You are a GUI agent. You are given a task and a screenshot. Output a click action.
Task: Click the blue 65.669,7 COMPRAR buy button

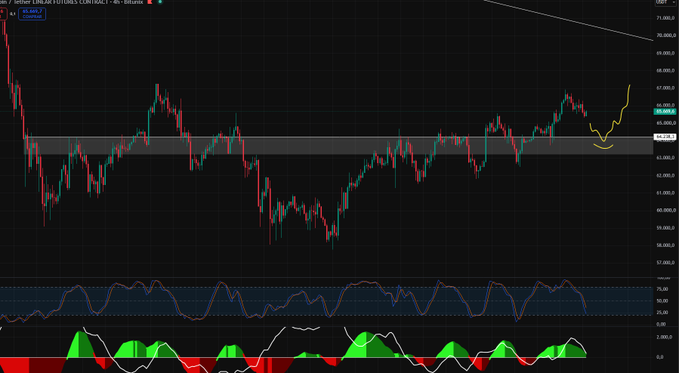click(32, 13)
